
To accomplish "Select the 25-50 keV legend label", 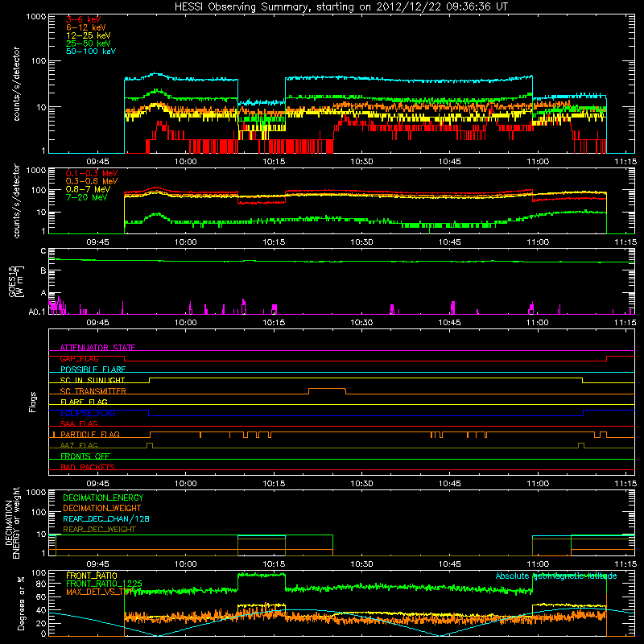I will pos(89,43).
